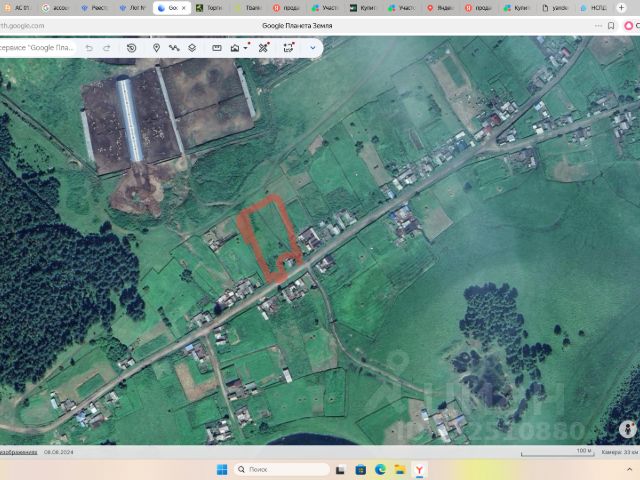
Task: Switch to the Торги tab
Action: (209, 8)
